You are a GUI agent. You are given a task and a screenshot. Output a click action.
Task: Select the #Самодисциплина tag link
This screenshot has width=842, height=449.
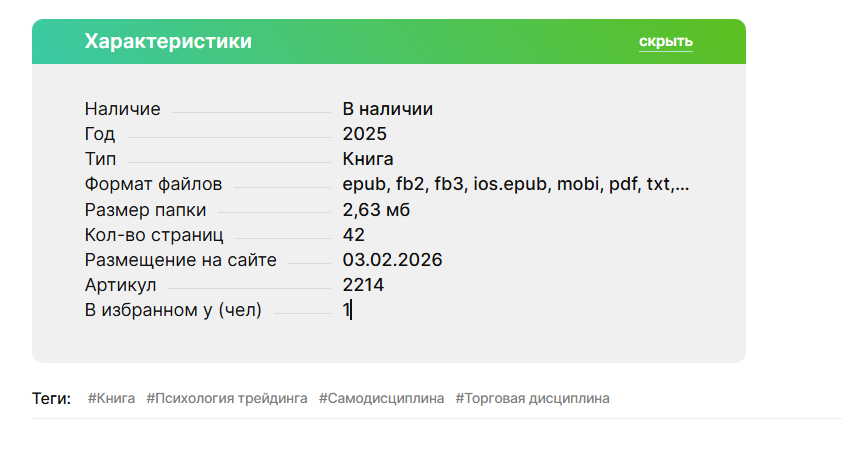click(x=381, y=398)
